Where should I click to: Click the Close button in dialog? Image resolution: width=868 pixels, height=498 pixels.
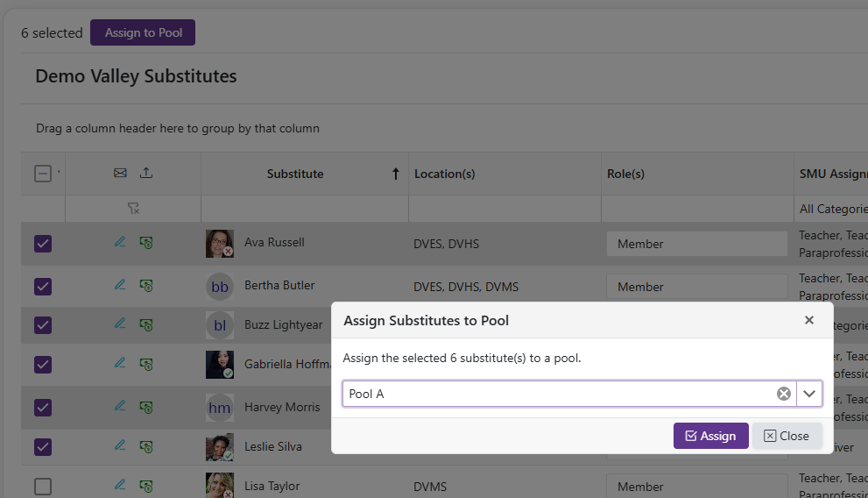tap(787, 436)
